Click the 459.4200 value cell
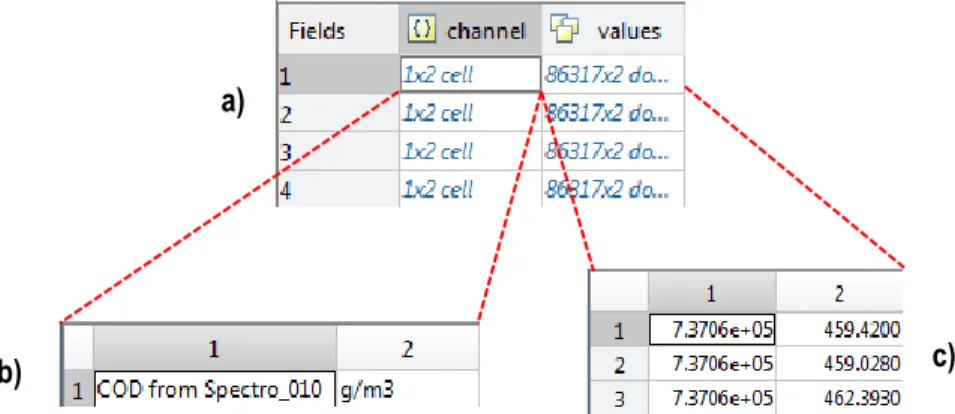This screenshot has width=955, height=414. pos(839,329)
